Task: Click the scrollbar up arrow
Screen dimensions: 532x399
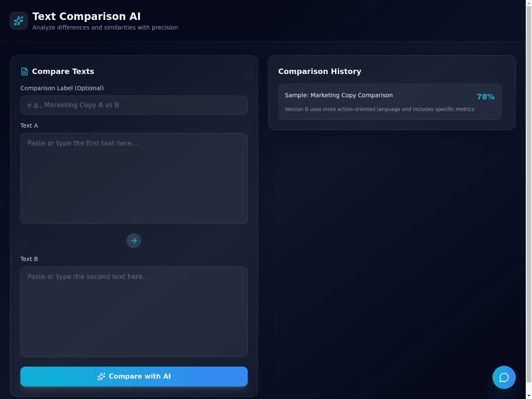Action: point(529,3)
